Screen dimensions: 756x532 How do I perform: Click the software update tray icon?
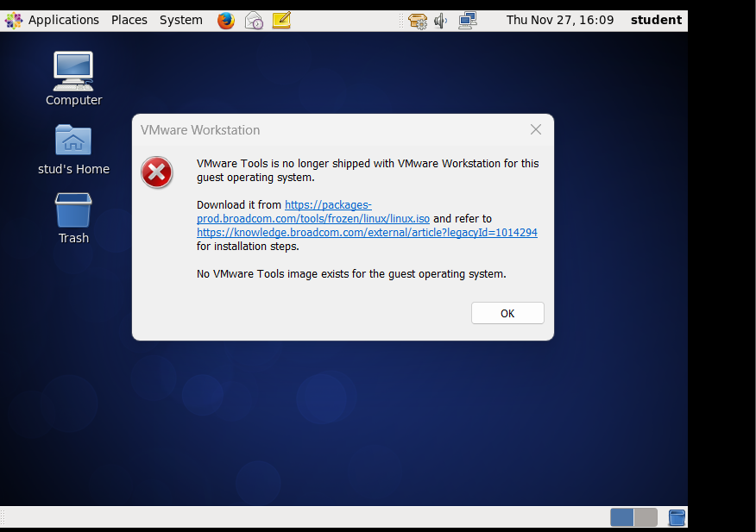418,21
